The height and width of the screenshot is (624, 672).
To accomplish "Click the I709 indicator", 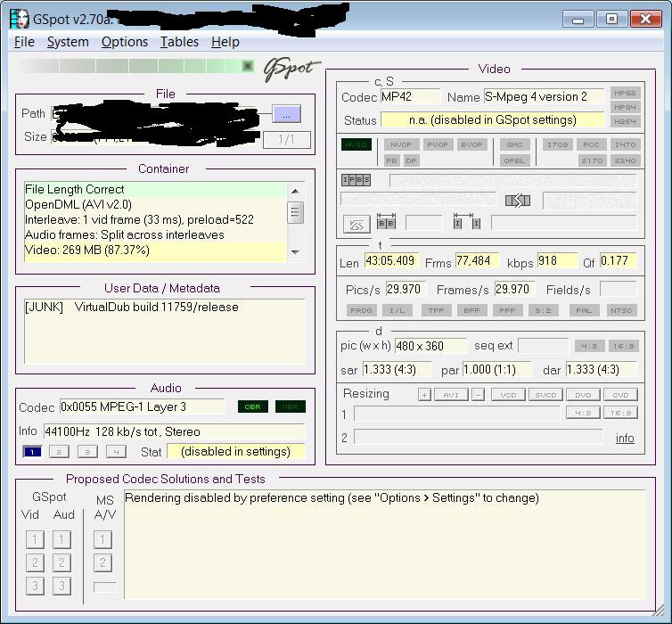I will [557, 144].
